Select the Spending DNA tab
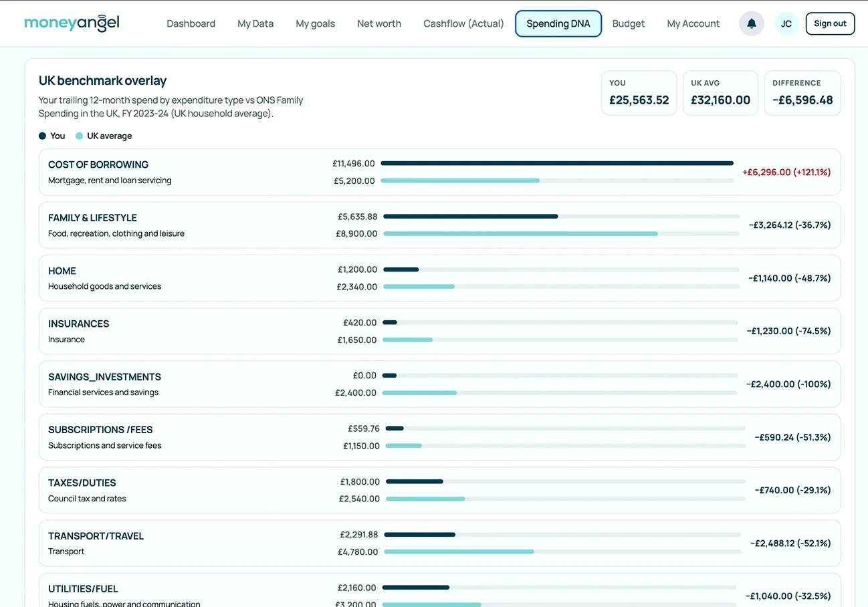The width and height of the screenshot is (868, 607). tap(558, 23)
